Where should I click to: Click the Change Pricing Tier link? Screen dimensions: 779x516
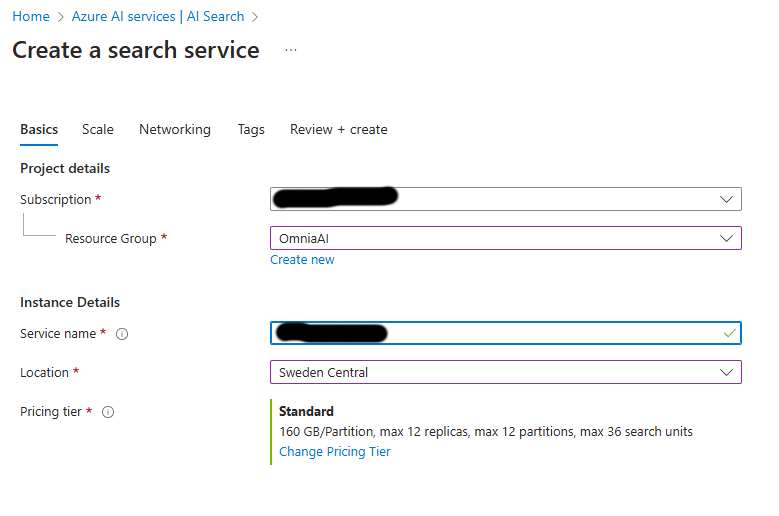(x=335, y=451)
